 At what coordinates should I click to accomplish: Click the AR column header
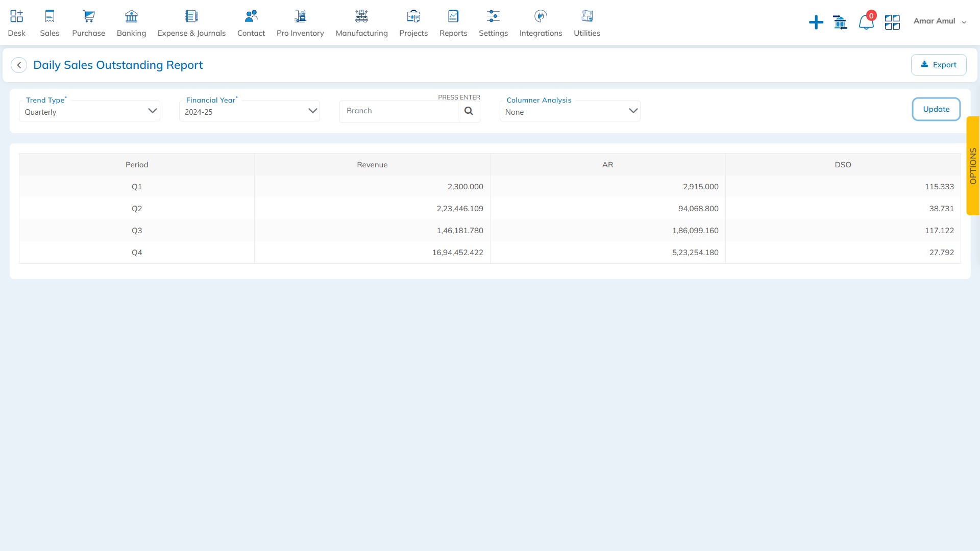(607, 165)
